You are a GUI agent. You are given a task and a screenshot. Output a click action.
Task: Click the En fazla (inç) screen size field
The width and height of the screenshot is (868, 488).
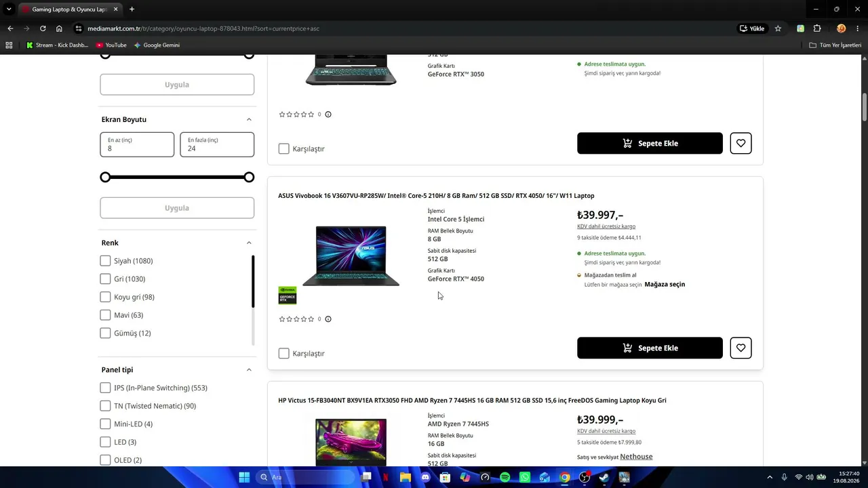tap(217, 144)
